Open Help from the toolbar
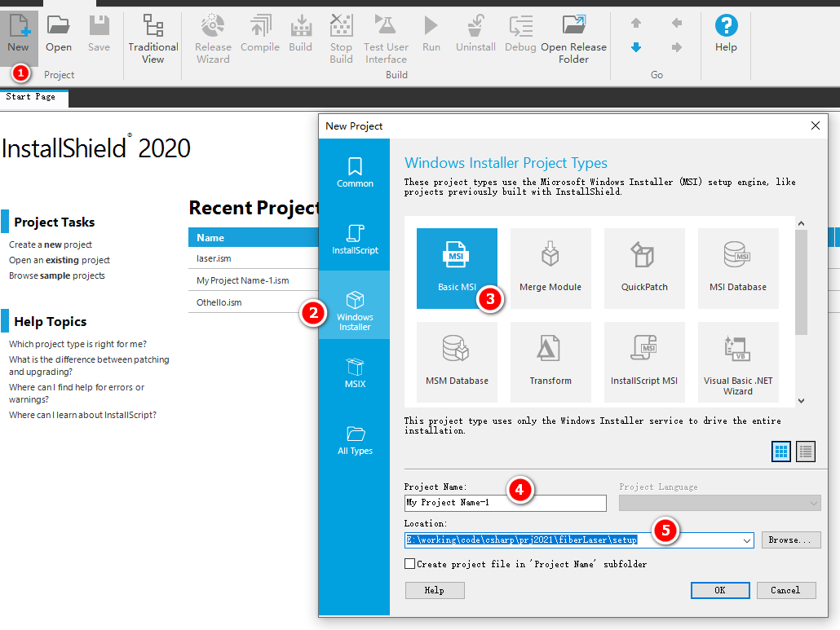The image size is (840, 630). [726, 33]
